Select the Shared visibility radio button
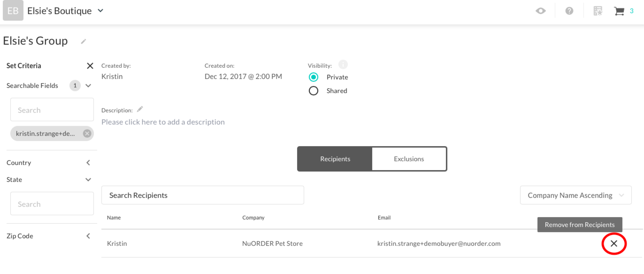Screen dimensions: 644x274 coord(313,90)
